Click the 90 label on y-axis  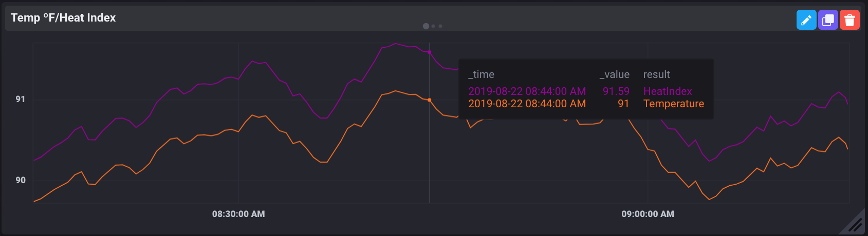coord(21,180)
